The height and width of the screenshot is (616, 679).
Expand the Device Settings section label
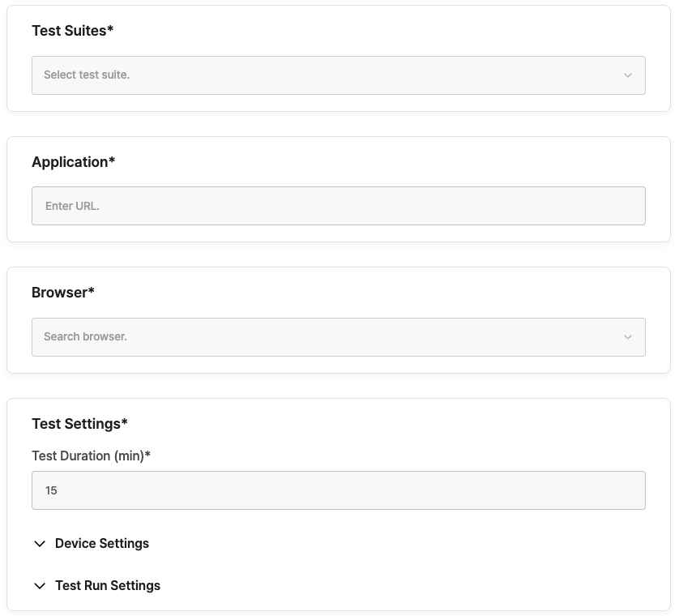click(102, 543)
